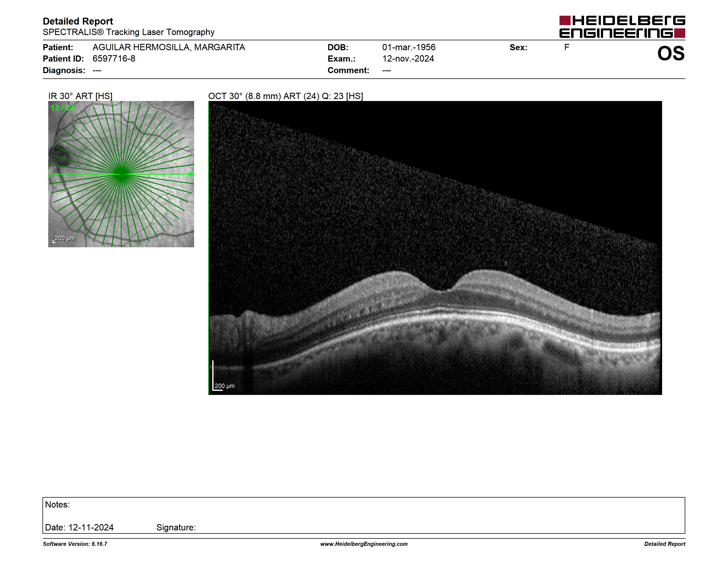Click "Date: 12-11-2024" in the notes box
This screenshot has height=563, width=728.
pos(79,527)
